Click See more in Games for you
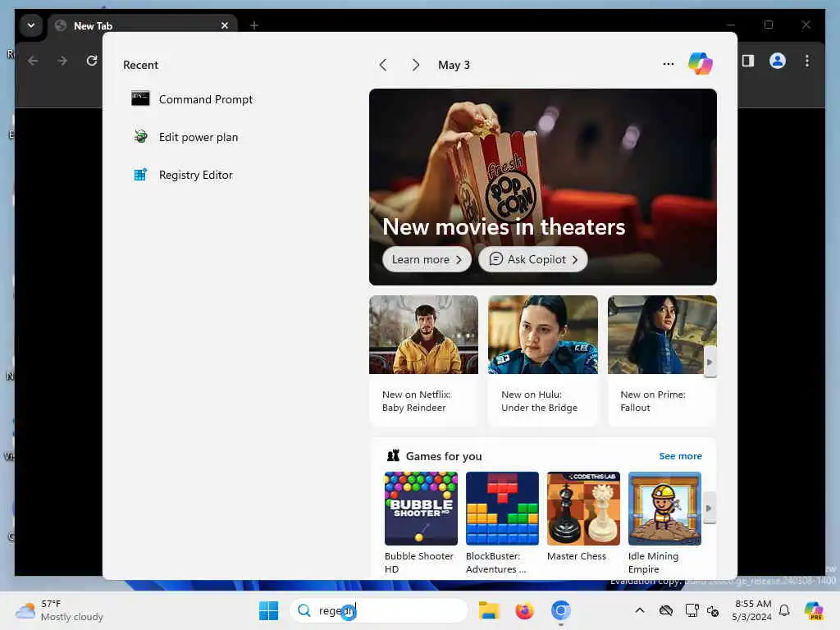 [680, 456]
